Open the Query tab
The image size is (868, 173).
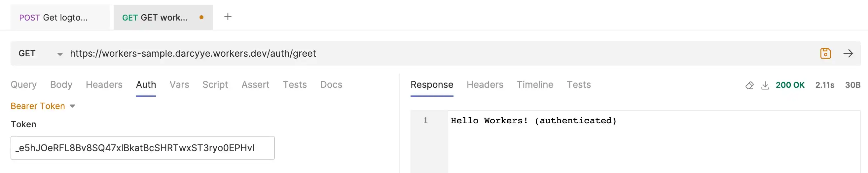coord(23,85)
